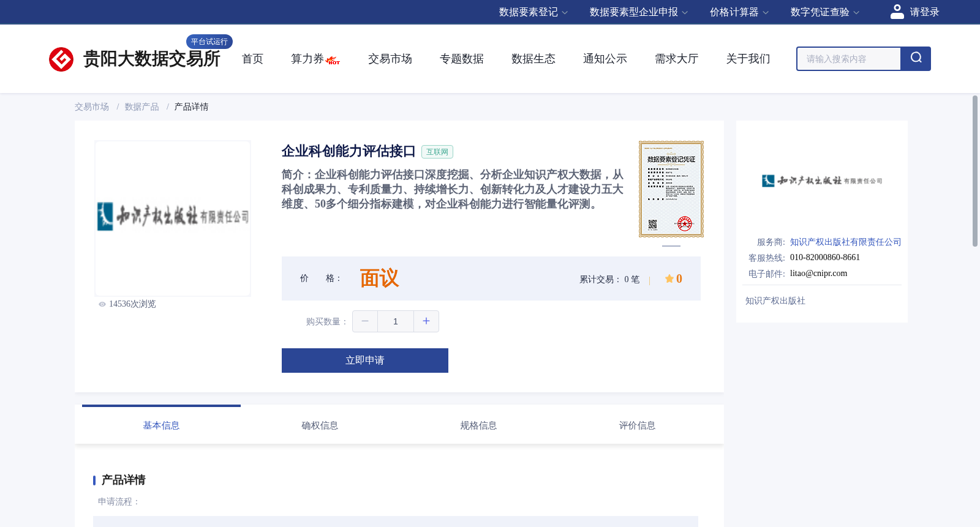The height and width of the screenshot is (527, 980).
Task: Click the 平台试运行 badge
Action: [x=209, y=42]
